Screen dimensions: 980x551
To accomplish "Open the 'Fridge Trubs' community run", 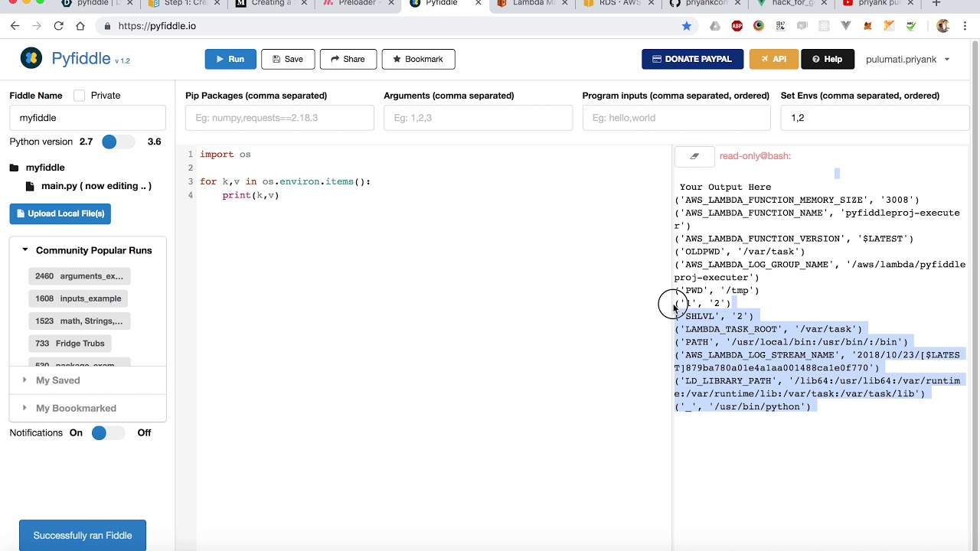I will (x=70, y=344).
